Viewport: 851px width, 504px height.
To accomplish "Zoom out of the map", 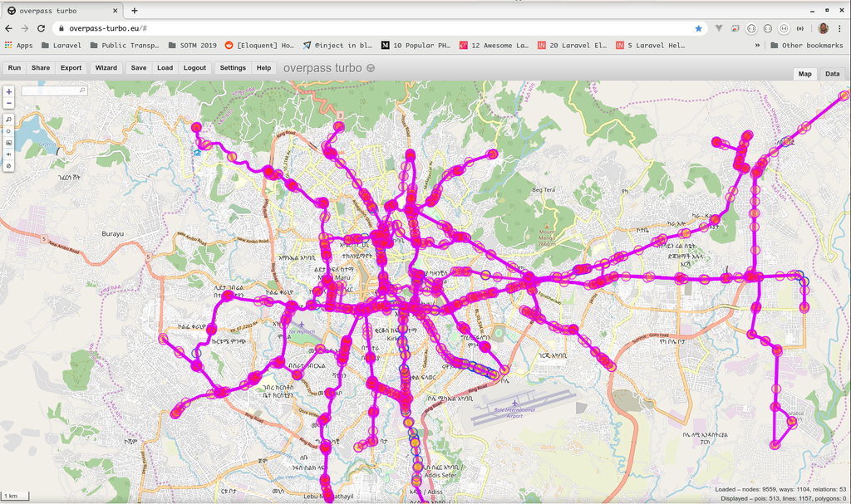I will click(8, 103).
